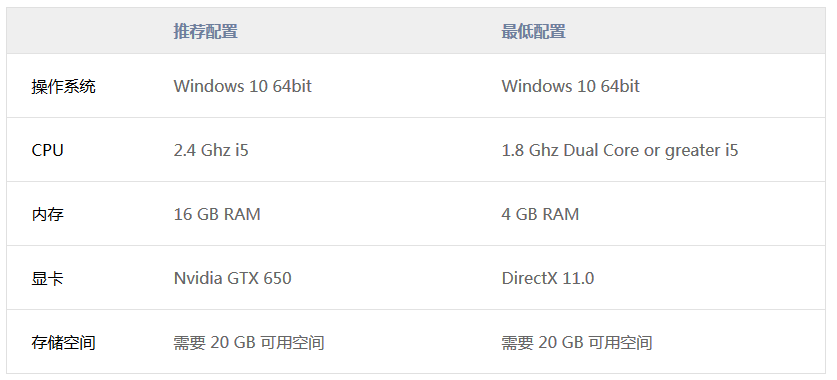The width and height of the screenshot is (837, 380).
Task: Click the empty top-left header cell
Action: click(x=85, y=31)
